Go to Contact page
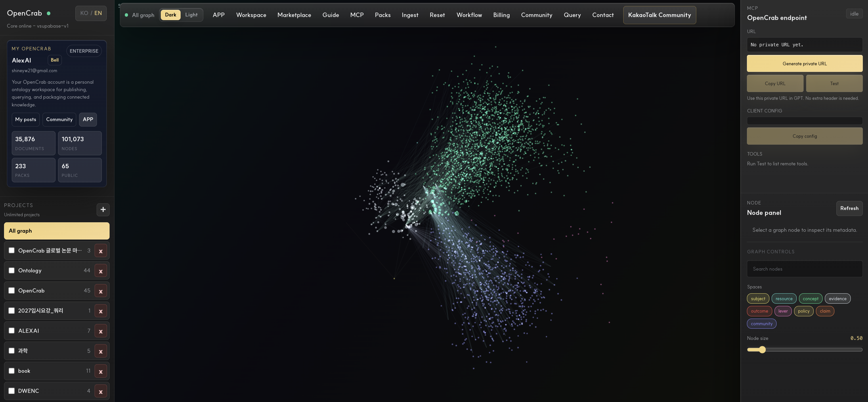 [x=603, y=15]
